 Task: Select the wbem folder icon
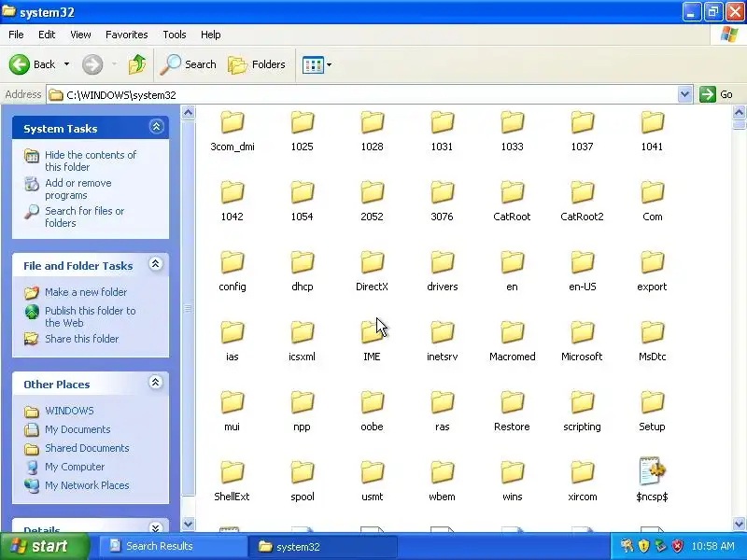pyautogui.click(x=442, y=473)
